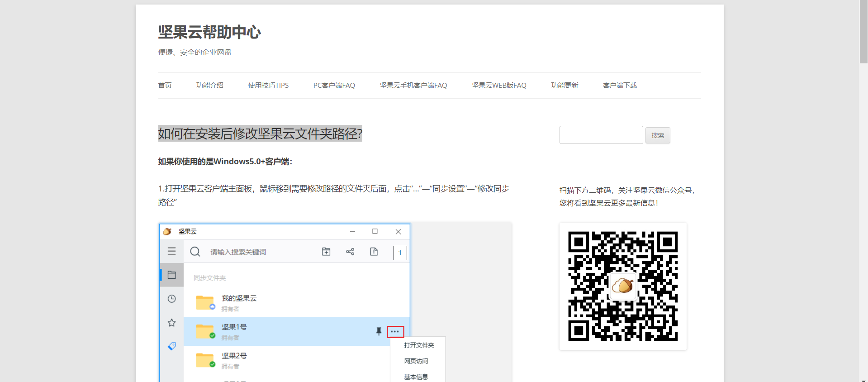This screenshot has height=382, width=868.
Task: Open the PC客户端FAQ menu item
Action: [x=334, y=85]
